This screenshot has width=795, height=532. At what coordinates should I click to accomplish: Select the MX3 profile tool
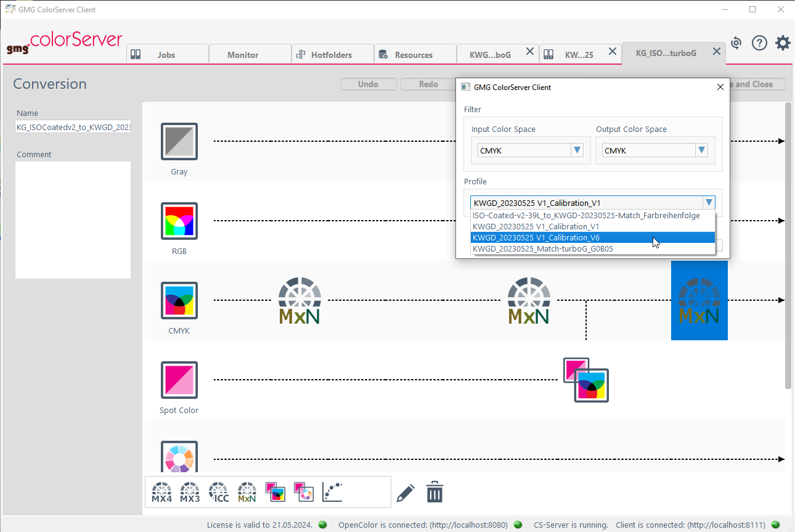pos(190,492)
